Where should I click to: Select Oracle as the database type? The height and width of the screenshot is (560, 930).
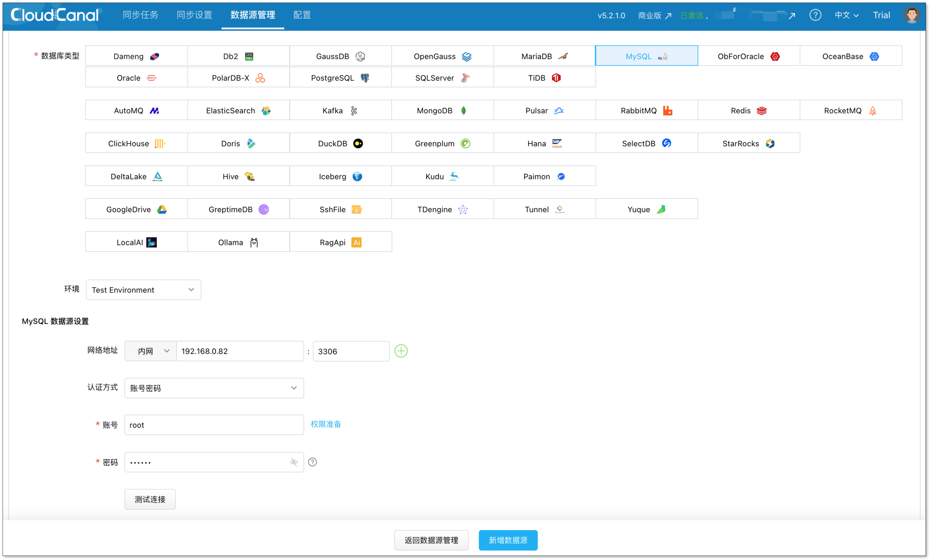coord(136,78)
